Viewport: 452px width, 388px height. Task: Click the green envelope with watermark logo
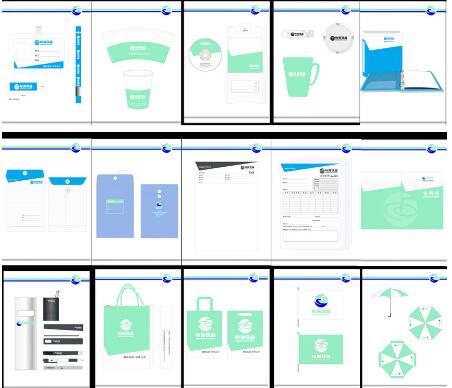click(402, 201)
